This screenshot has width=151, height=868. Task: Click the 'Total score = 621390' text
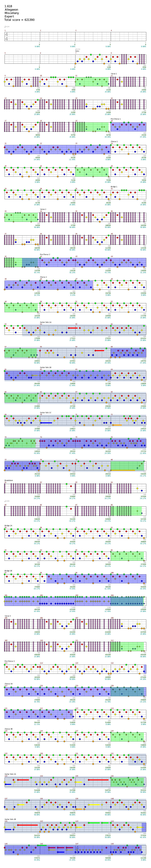tap(19, 20)
